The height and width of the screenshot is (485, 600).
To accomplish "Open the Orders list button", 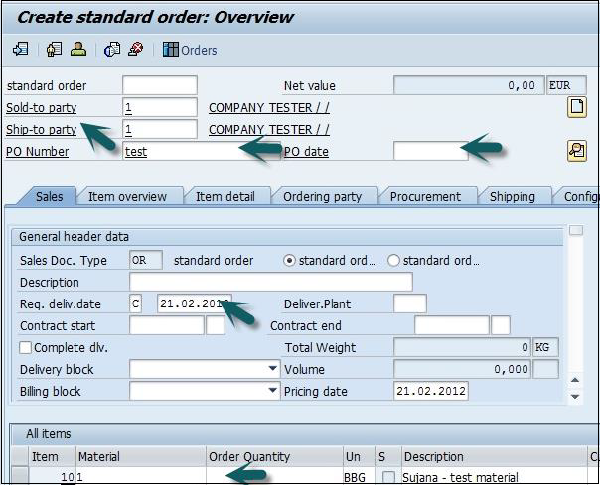I will 190,50.
